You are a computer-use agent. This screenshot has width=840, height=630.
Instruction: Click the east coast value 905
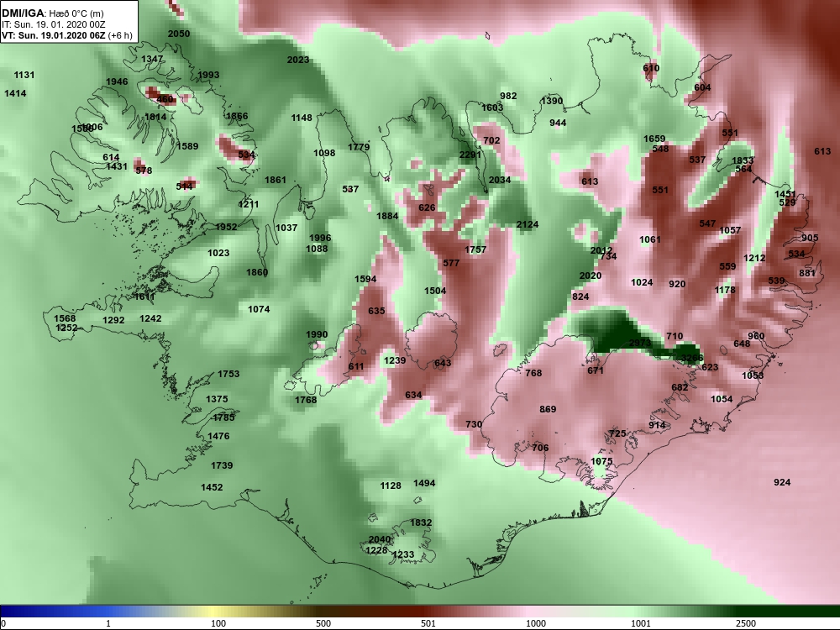[x=810, y=238]
